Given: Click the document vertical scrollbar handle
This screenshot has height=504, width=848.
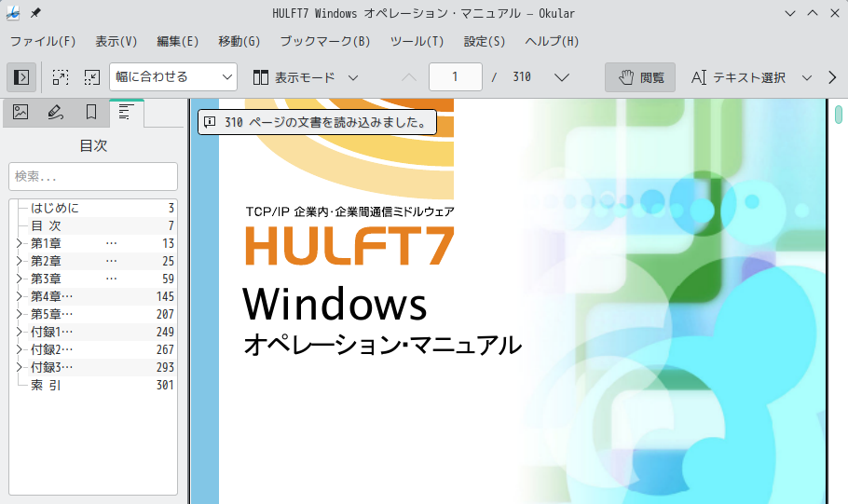Looking at the screenshot, I should [x=839, y=114].
